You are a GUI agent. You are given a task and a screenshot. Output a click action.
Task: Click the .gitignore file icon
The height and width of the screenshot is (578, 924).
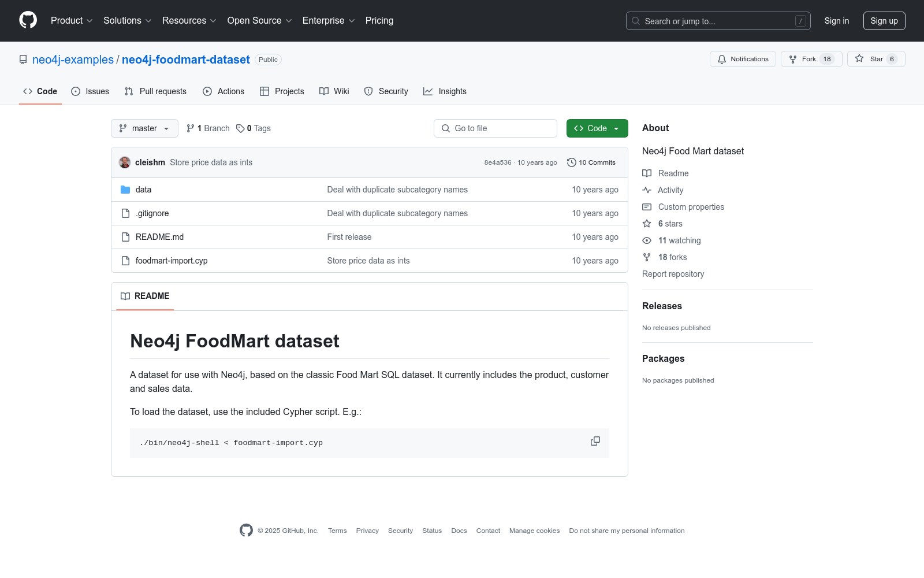[125, 213]
